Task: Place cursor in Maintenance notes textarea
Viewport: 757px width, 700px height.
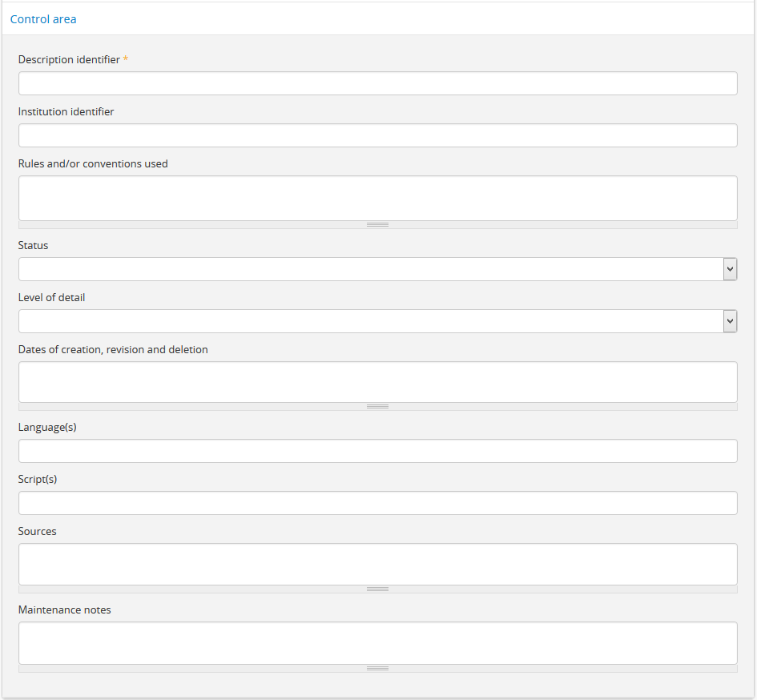Action: 377,642
